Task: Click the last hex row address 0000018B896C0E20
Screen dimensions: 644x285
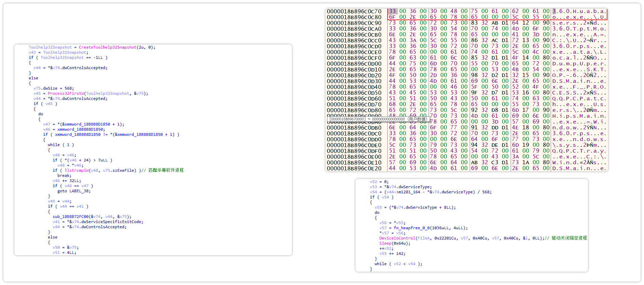Action: 354,168
